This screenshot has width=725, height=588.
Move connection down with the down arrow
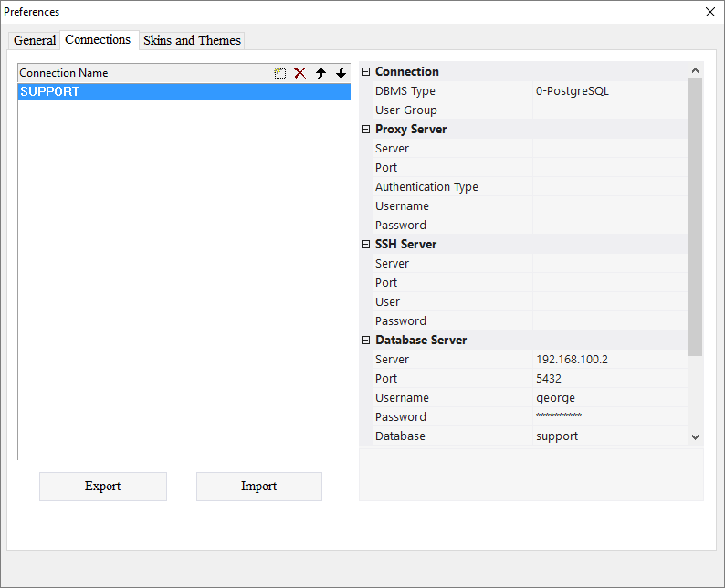[341, 73]
